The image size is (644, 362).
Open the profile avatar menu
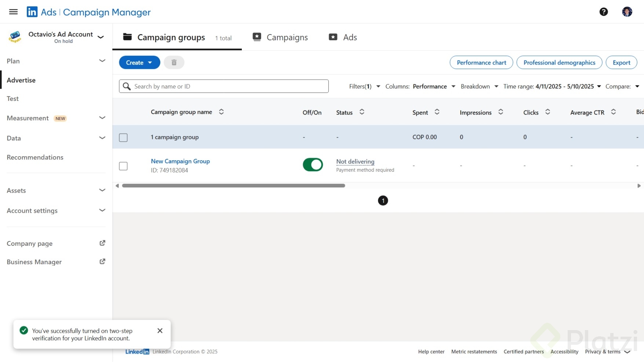627,12
